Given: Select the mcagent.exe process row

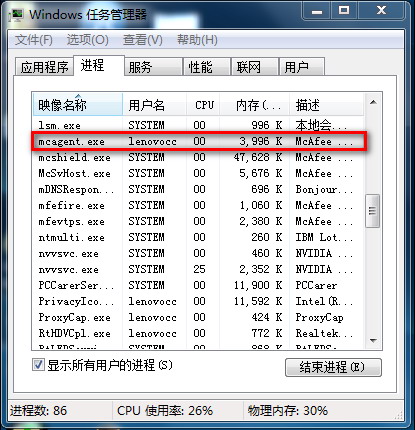Looking at the screenshot, I should [199, 141].
